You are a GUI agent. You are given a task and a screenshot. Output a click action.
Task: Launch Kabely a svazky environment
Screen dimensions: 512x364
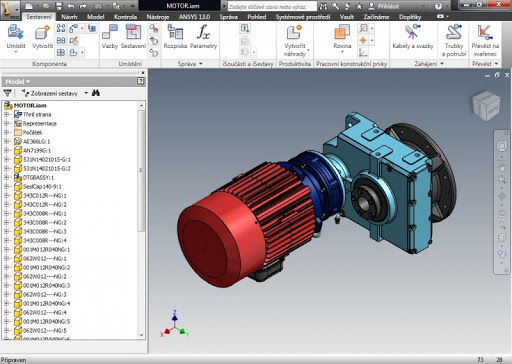click(x=413, y=33)
